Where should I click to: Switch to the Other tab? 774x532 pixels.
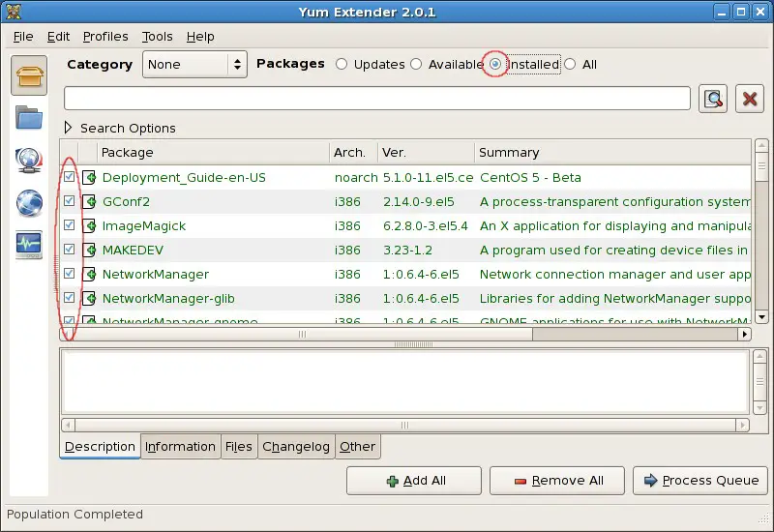(x=357, y=446)
